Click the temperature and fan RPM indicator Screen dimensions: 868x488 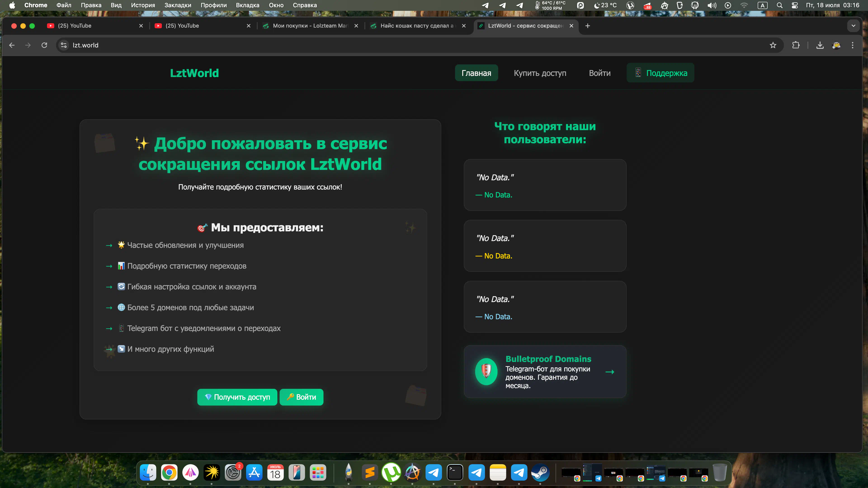point(550,5)
